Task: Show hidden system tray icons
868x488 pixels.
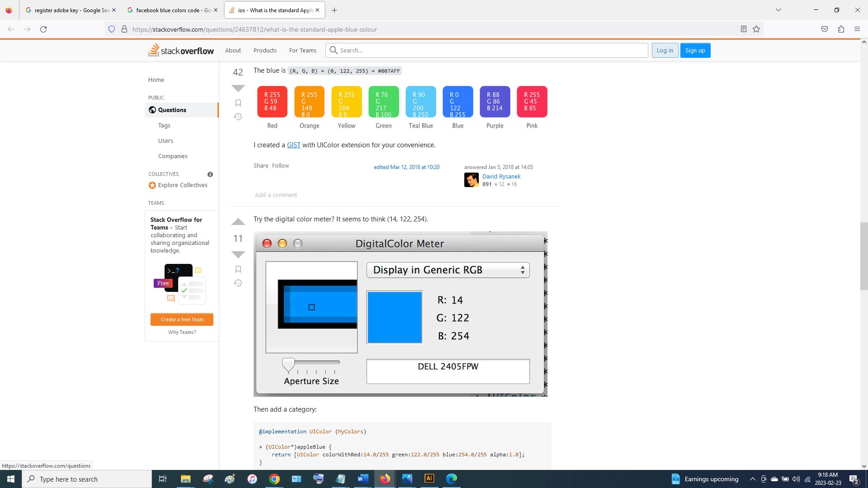Action: [x=752, y=479]
